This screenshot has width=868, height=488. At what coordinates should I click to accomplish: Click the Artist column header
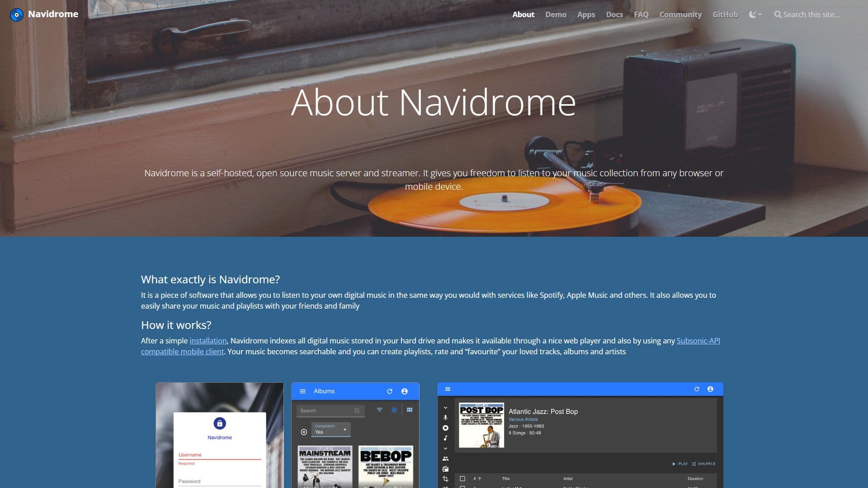[x=568, y=479]
